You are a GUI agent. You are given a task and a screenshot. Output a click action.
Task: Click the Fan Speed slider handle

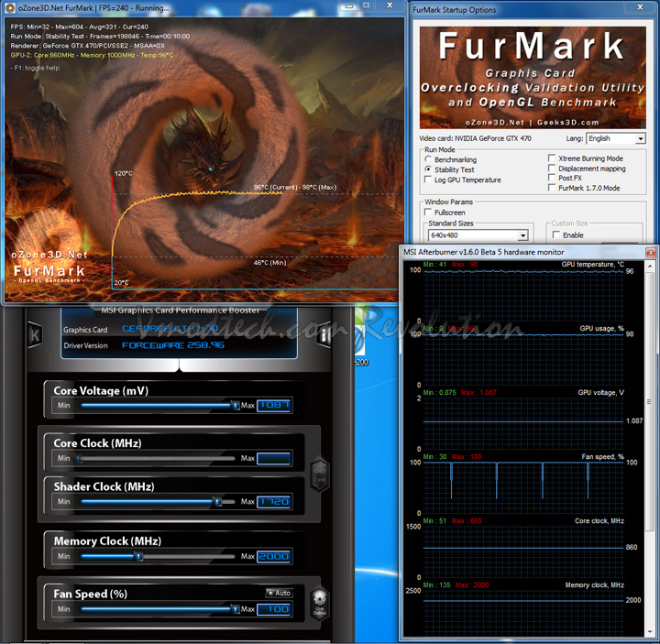click(x=236, y=609)
